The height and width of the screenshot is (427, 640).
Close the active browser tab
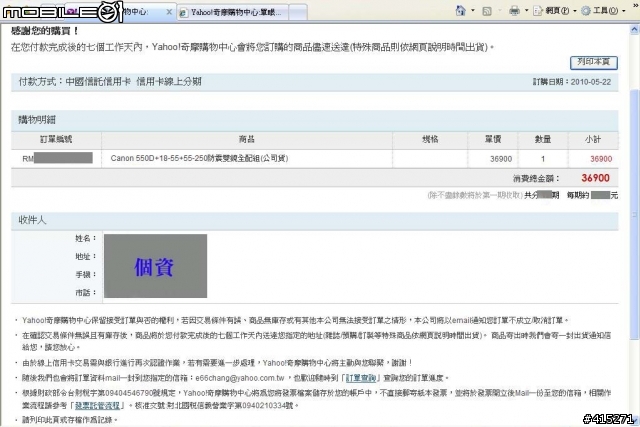(x=169, y=12)
